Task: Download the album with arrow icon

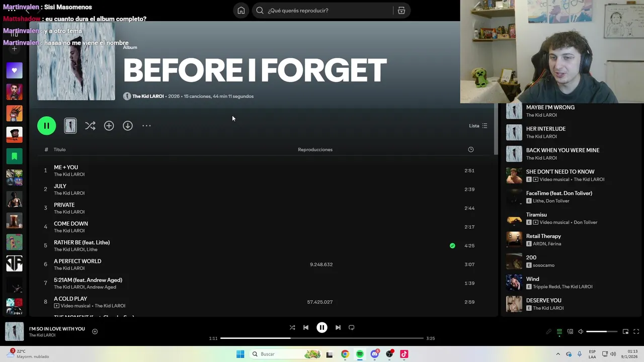Action: [128, 126]
